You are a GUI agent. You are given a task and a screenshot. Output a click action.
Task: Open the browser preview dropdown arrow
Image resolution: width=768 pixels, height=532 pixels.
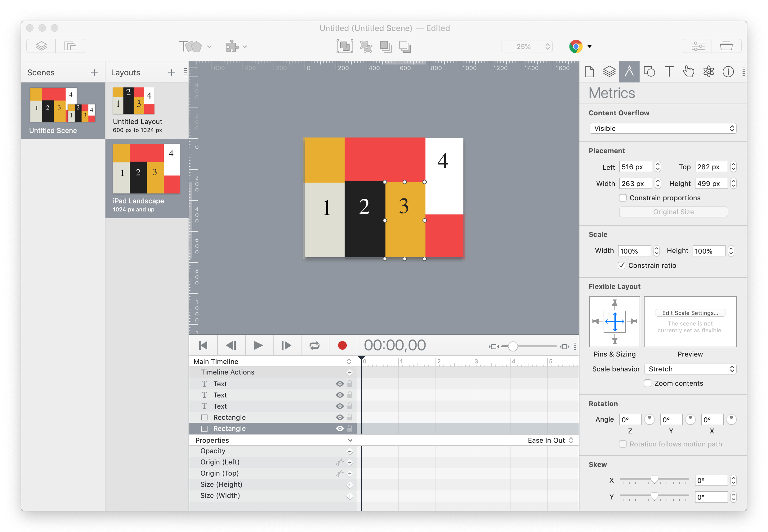590,47
